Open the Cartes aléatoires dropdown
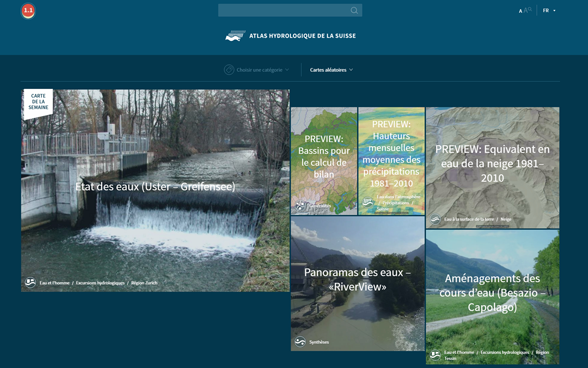588x368 pixels. click(331, 70)
